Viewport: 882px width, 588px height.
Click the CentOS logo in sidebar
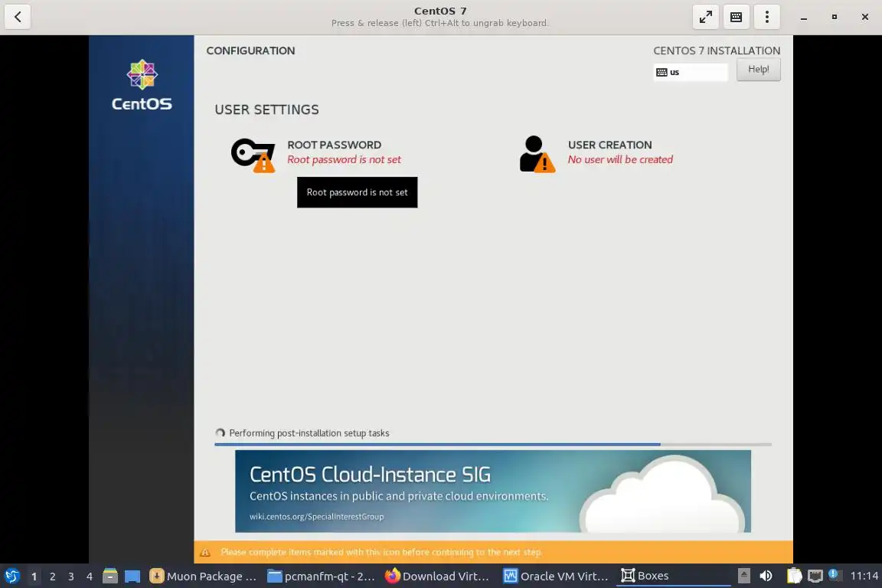pyautogui.click(x=142, y=86)
